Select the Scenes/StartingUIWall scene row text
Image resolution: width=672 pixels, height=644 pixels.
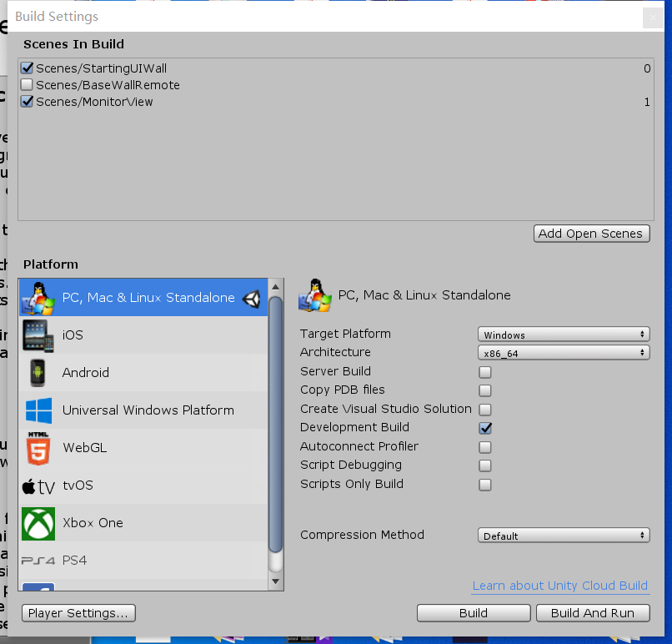tap(101, 68)
